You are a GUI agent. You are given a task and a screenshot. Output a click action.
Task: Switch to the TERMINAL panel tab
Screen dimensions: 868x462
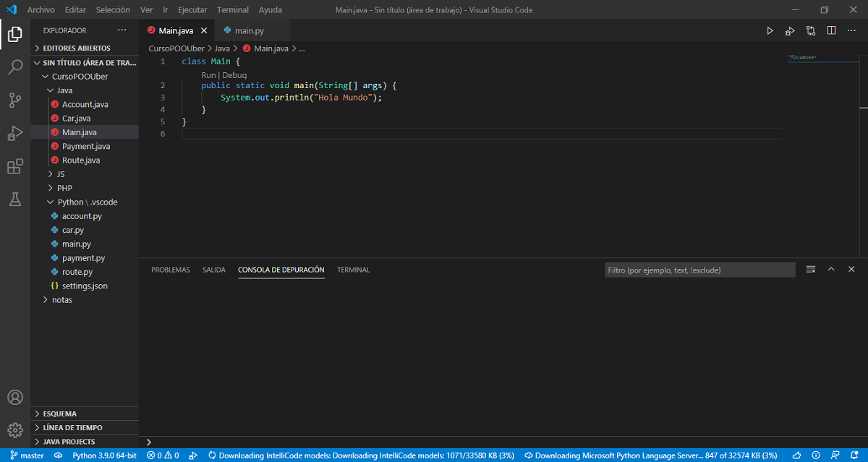(353, 270)
